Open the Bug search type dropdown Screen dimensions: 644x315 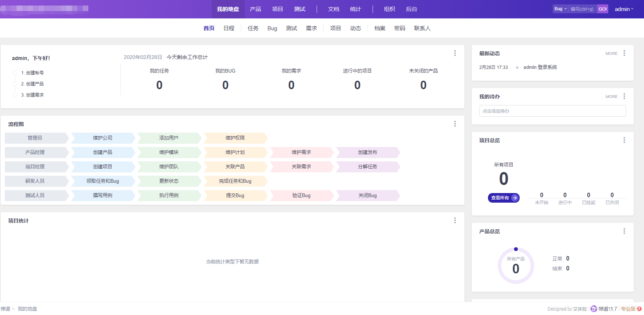coord(560,9)
